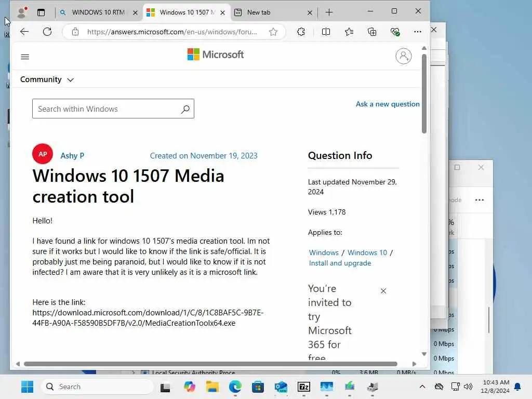Viewport: 532px width, 399px height.
Task: Toggle split screen view
Action: coord(326,32)
